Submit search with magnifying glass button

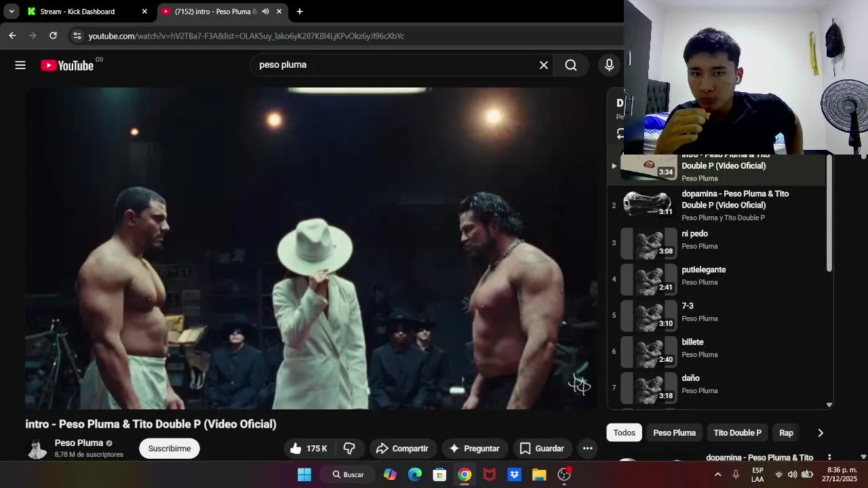571,65
